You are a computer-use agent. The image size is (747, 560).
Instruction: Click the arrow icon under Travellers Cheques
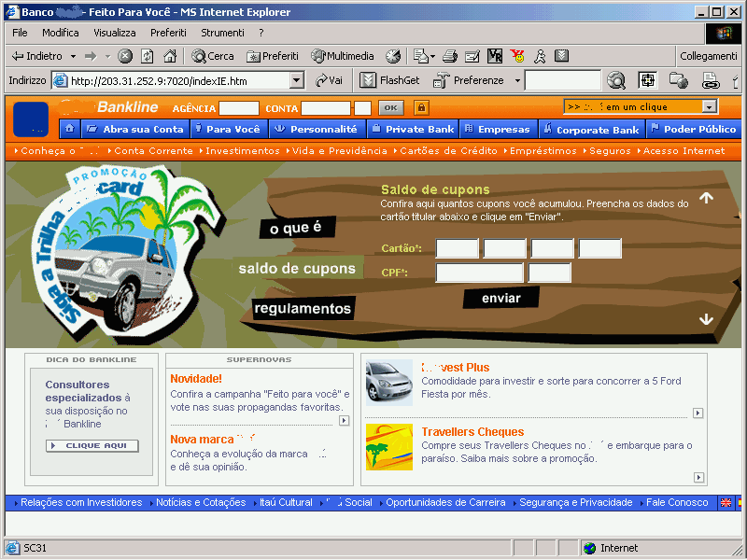698,477
